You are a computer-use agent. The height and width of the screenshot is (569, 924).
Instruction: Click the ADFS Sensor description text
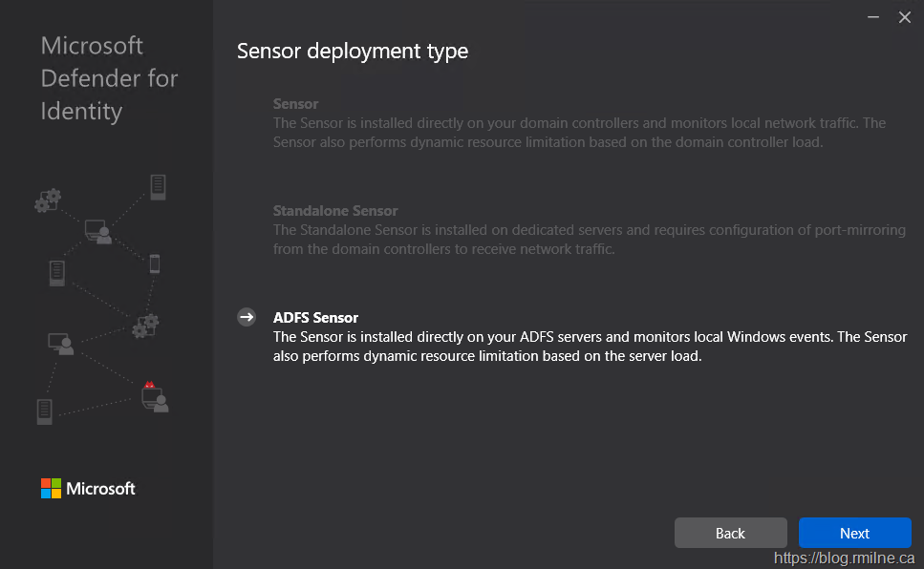click(590, 347)
